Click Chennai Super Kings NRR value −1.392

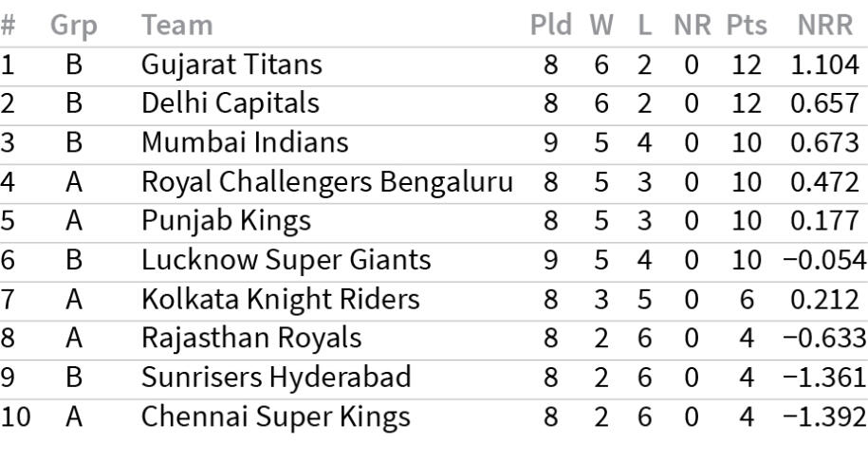[824, 417]
